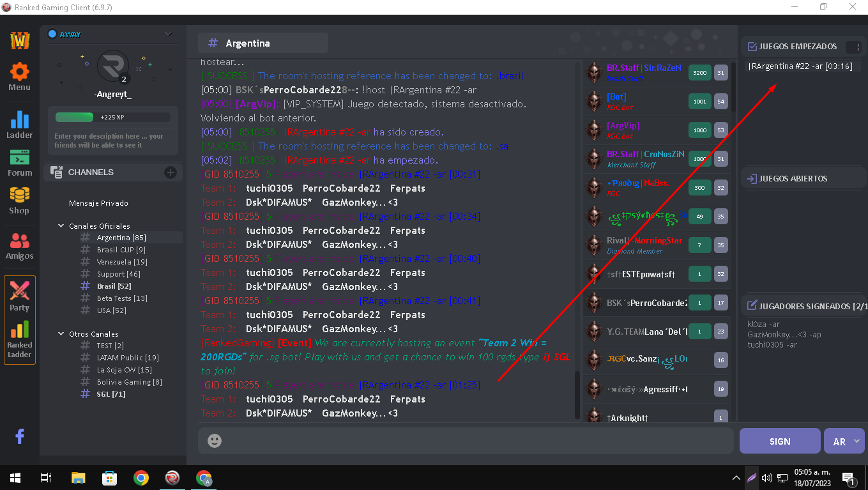
Task: Click the chat window vertical scrollbar
Action: point(577,395)
